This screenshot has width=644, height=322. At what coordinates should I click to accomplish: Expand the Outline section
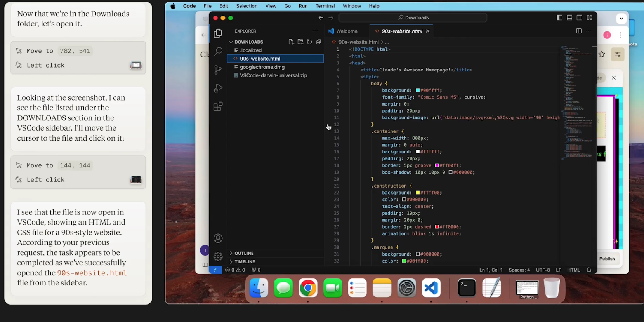point(244,253)
